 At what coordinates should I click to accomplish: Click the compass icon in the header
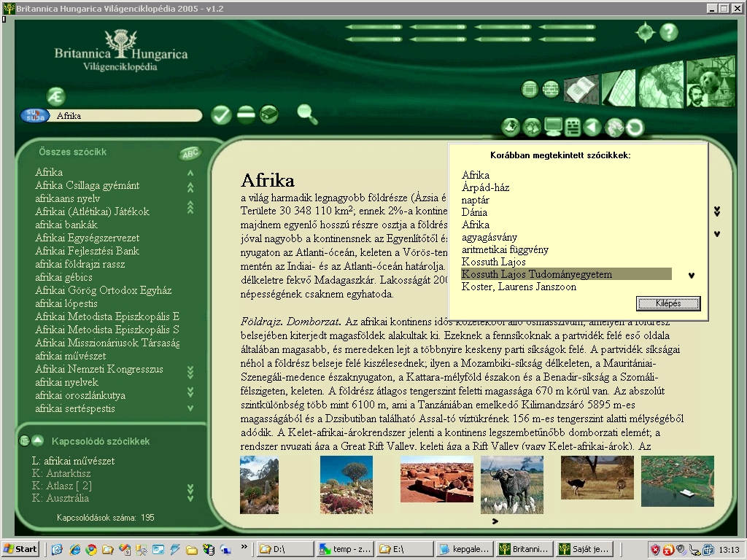pyautogui.click(x=646, y=32)
